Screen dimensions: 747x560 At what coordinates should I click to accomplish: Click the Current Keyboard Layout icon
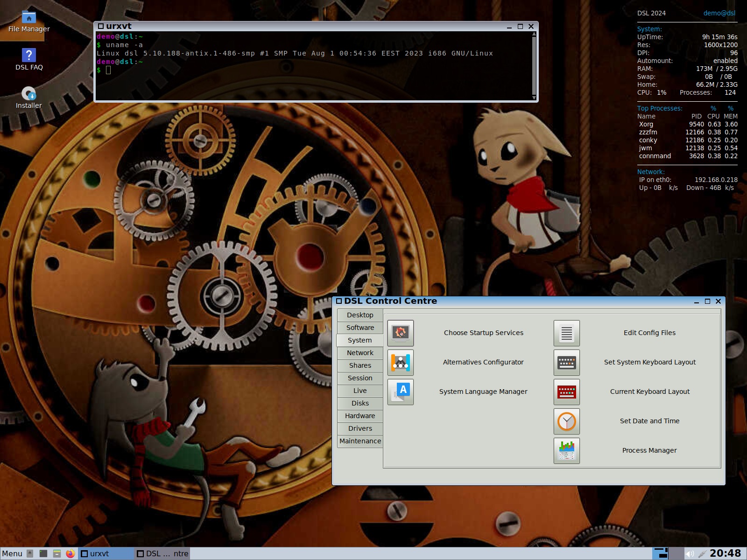point(566,392)
